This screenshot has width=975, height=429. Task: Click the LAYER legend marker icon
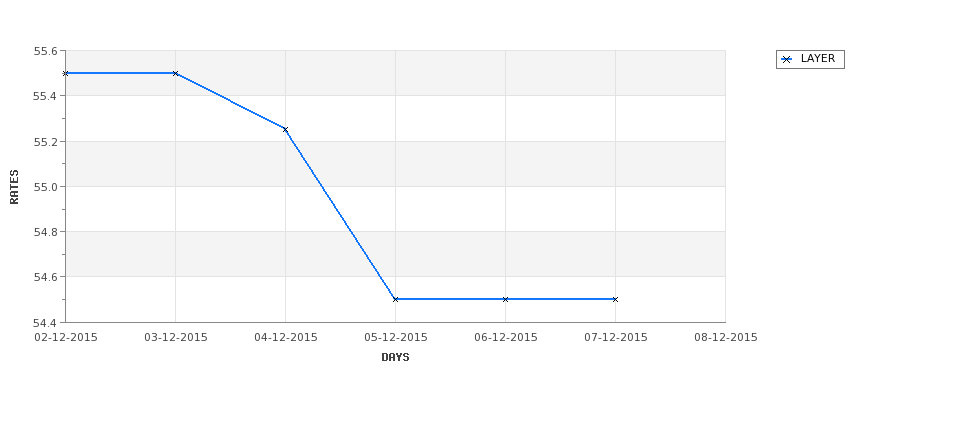click(x=787, y=60)
